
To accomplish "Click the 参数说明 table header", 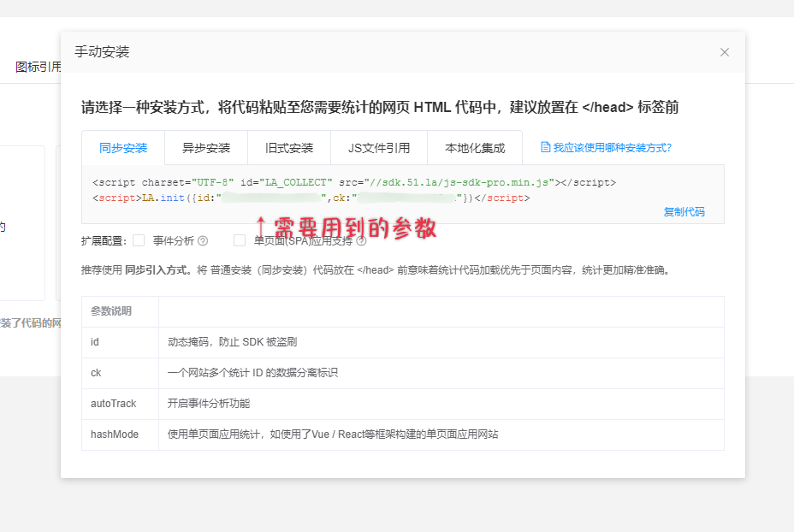I will [x=111, y=311].
